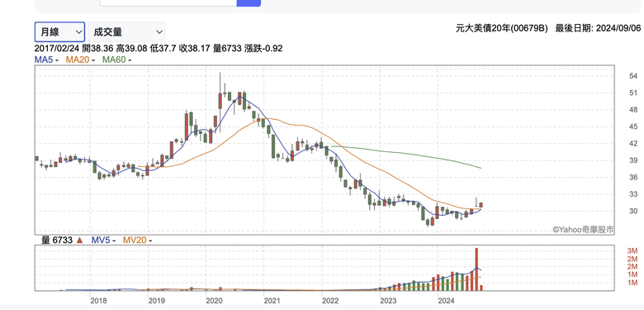Click the 2018 label on the time axis
This screenshot has width=644, height=310.
[98, 301]
